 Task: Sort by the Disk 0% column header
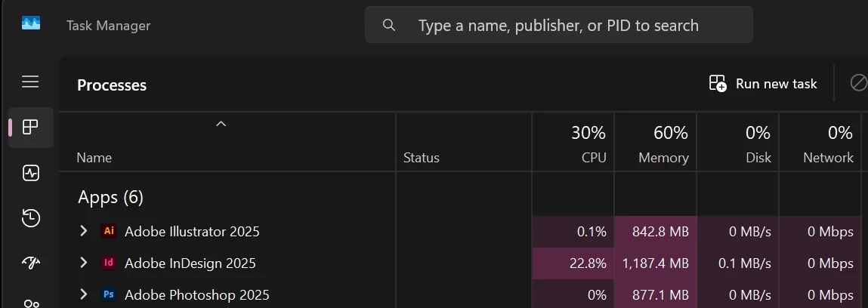click(x=738, y=143)
